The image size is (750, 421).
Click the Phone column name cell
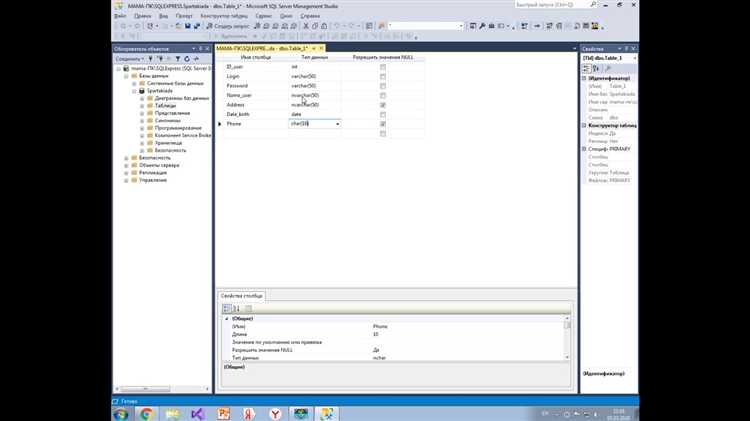coord(256,124)
